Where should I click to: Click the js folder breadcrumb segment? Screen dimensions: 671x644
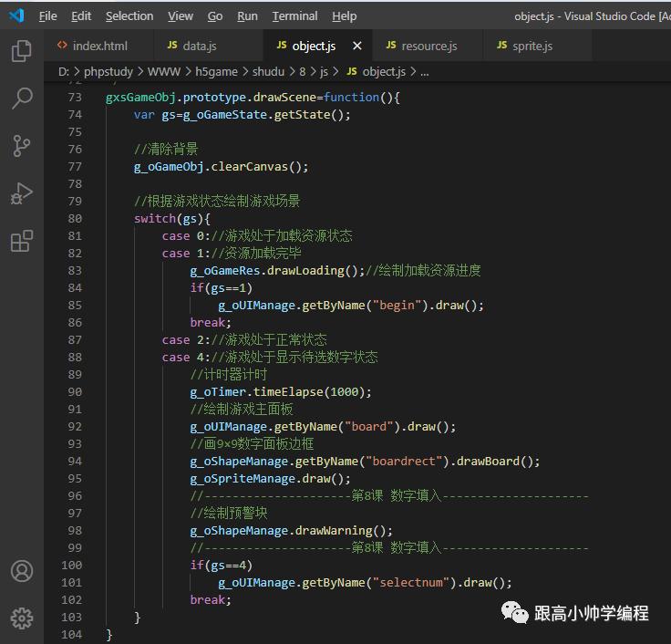(324, 71)
